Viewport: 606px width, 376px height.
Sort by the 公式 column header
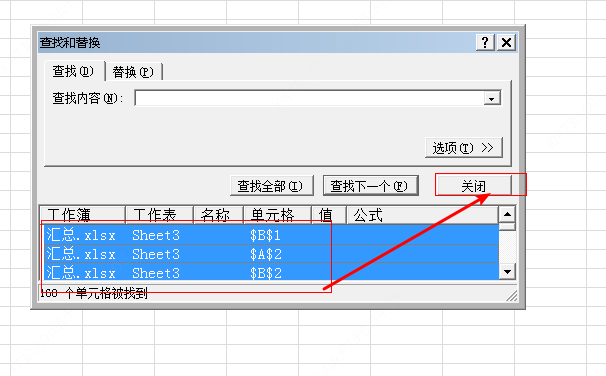point(422,215)
